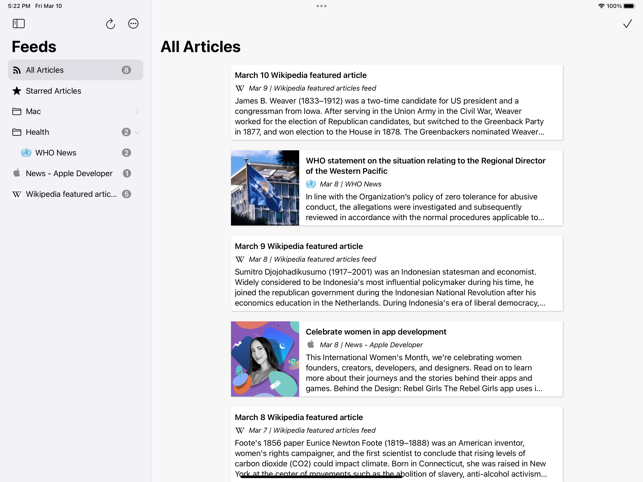Click 'Mar 8 / WHO News' byline text

click(350, 184)
